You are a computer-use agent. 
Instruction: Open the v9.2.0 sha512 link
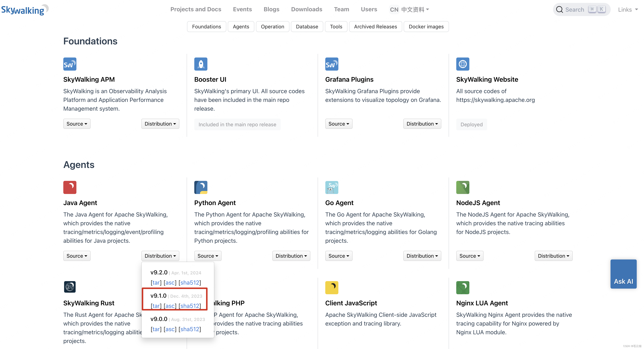pos(190,283)
